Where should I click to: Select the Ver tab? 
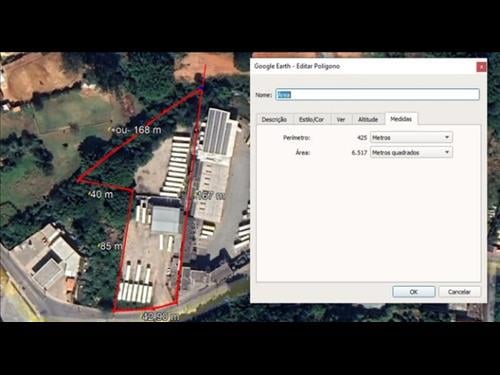[341, 119]
